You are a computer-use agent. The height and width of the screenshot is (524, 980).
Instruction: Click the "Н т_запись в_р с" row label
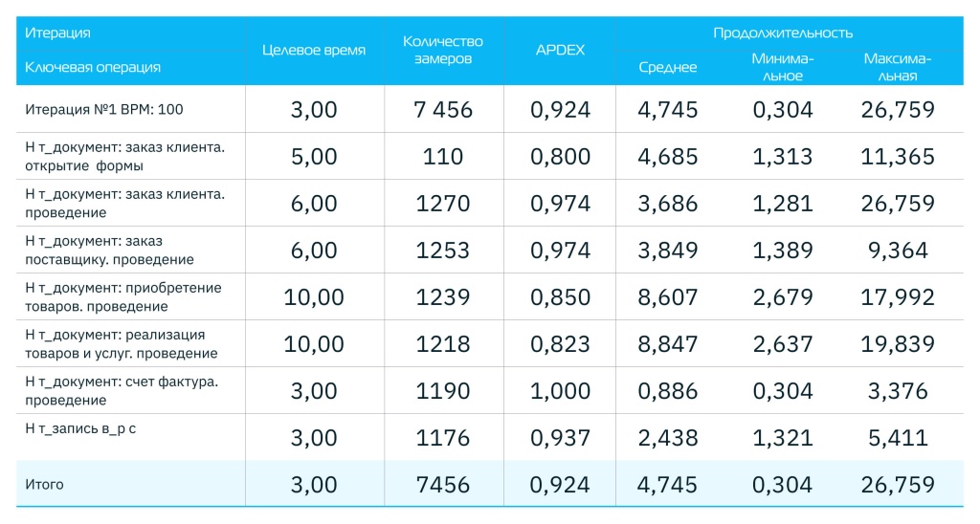[80, 429]
